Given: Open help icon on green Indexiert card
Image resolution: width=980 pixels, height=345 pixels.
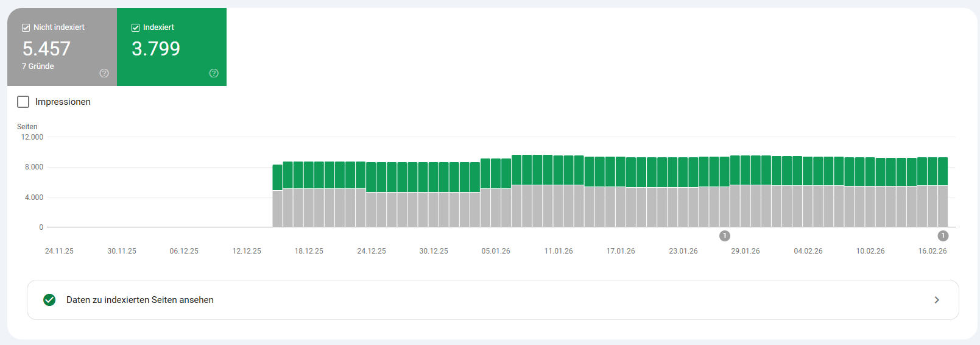Looking at the screenshot, I should click(x=214, y=73).
